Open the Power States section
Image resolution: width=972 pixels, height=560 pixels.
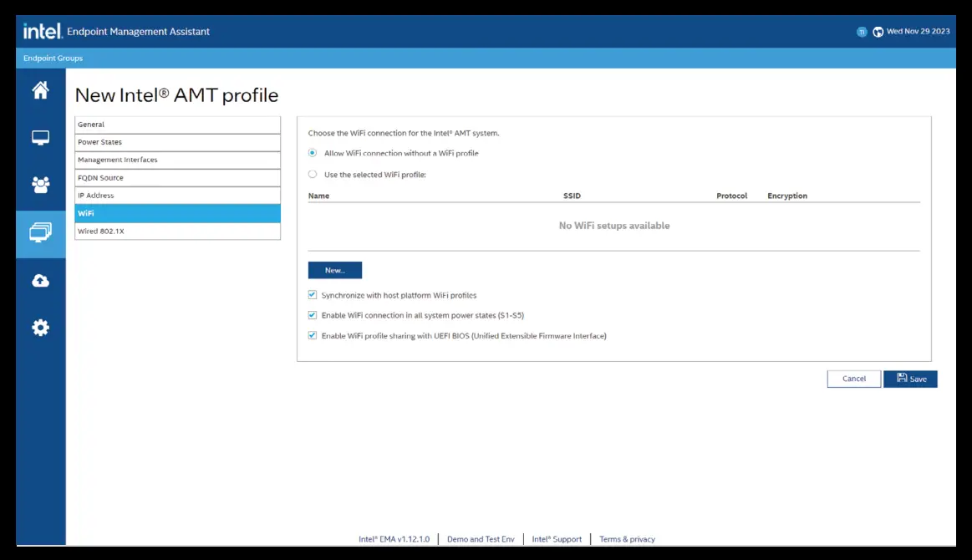coord(177,142)
